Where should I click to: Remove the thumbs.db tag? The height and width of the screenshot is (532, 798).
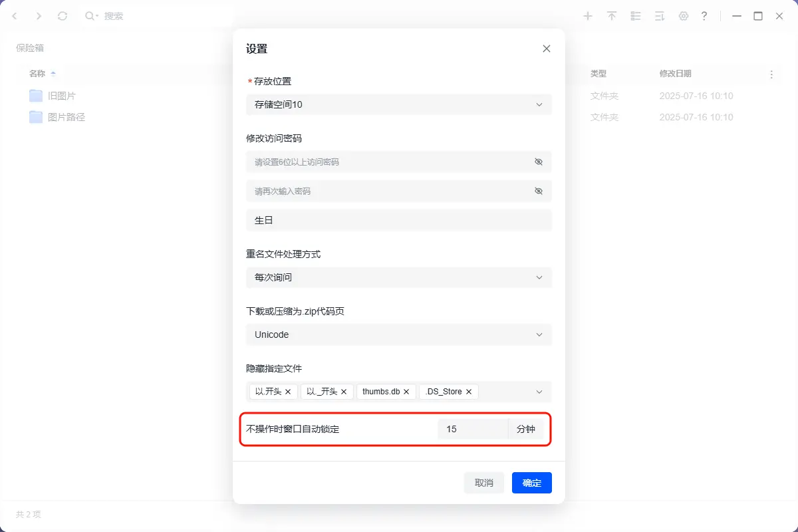[x=406, y=392]
